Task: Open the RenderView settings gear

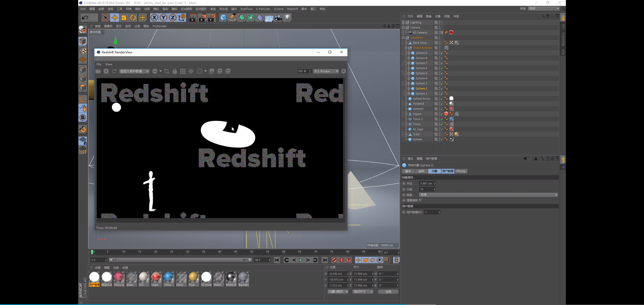Action: (343, 71)
